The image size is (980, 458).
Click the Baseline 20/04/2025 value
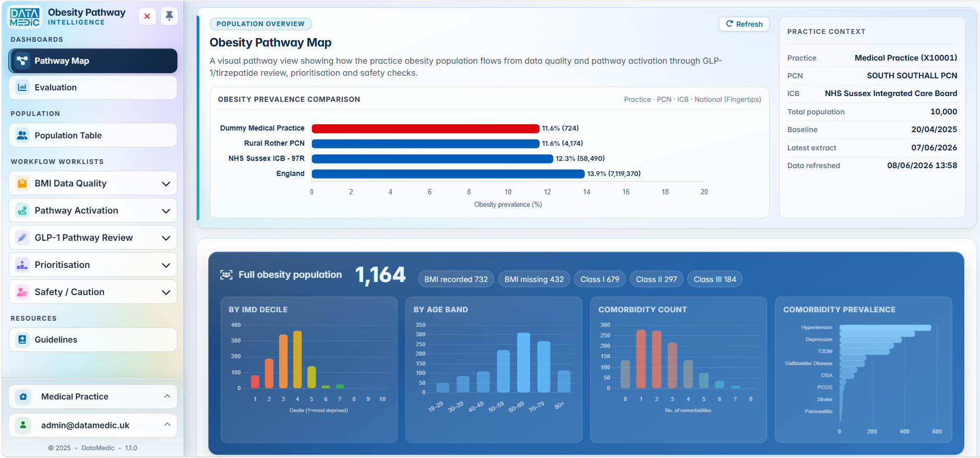934,130
